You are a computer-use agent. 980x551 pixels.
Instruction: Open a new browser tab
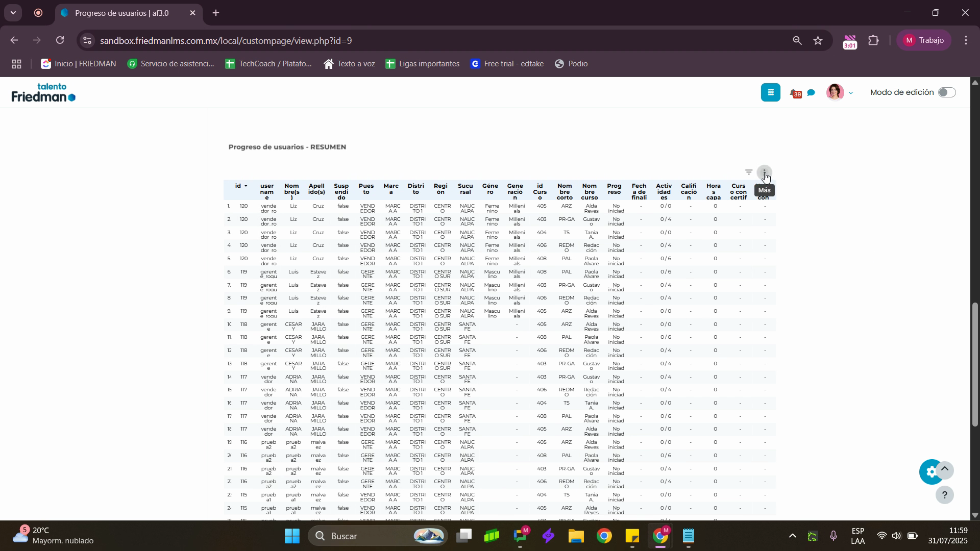coord(216,13)
